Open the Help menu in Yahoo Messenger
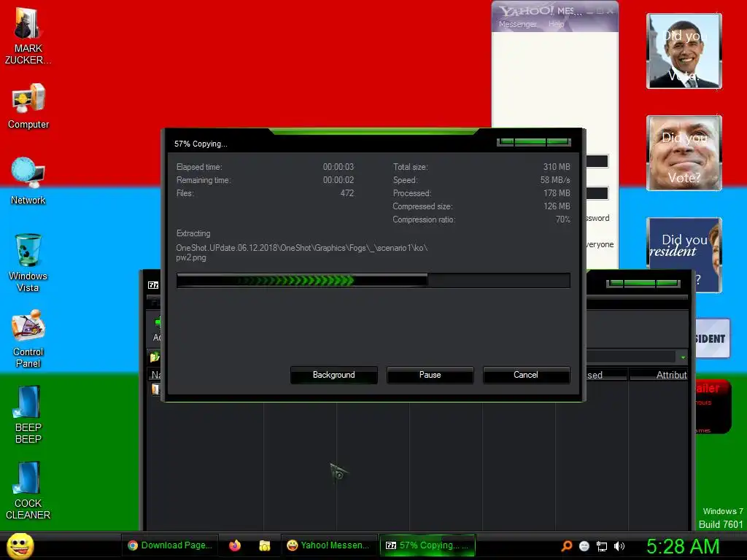 pyautogui.click(x=556, y=24)
